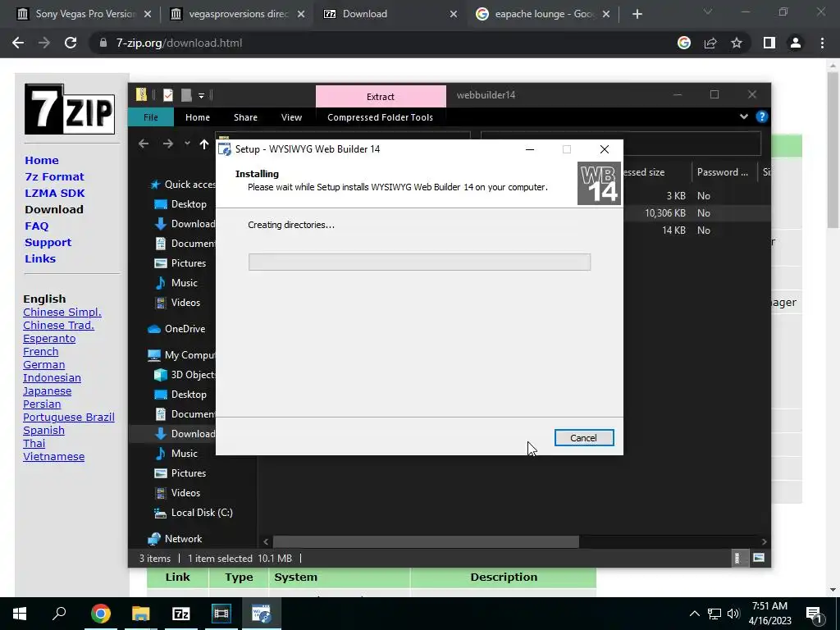Screen dimensions: 840x630
Task: Switch language to Esperanto
Action: point(49,339)
